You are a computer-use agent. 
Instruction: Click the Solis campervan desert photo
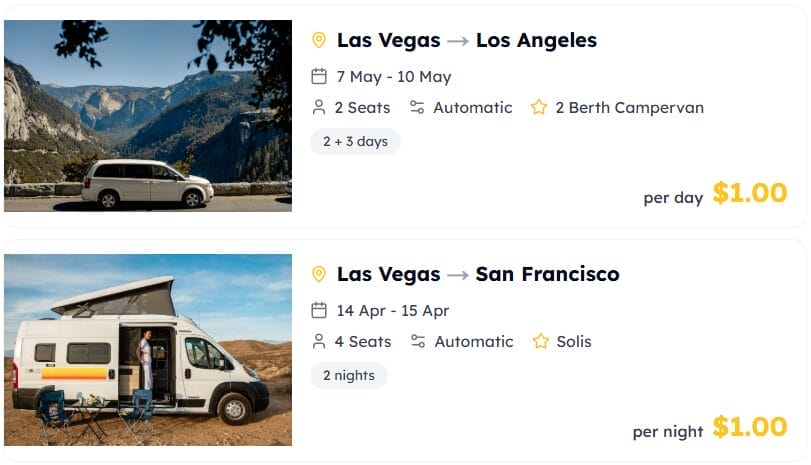tap(148, 350)
